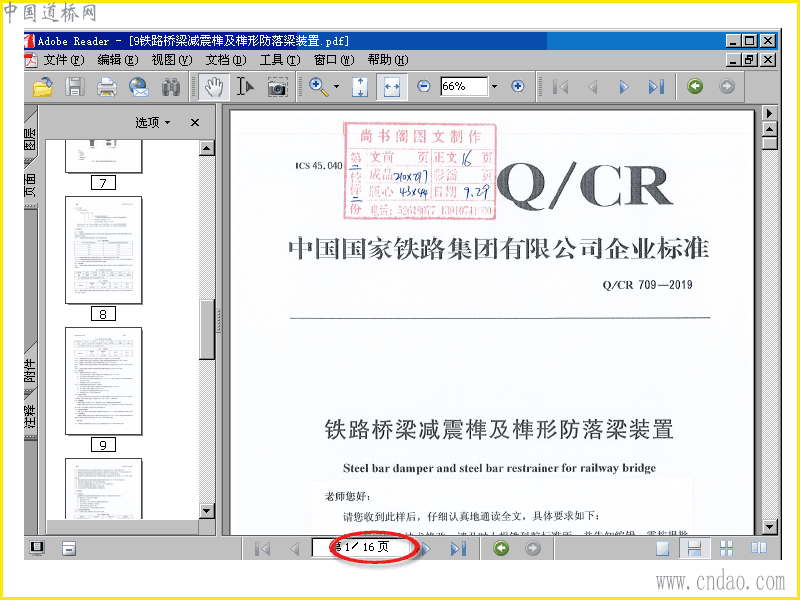This screenshot has width=800, height=600.
Task: Hide toolbars icon in status bar
Action: [69, 548]
